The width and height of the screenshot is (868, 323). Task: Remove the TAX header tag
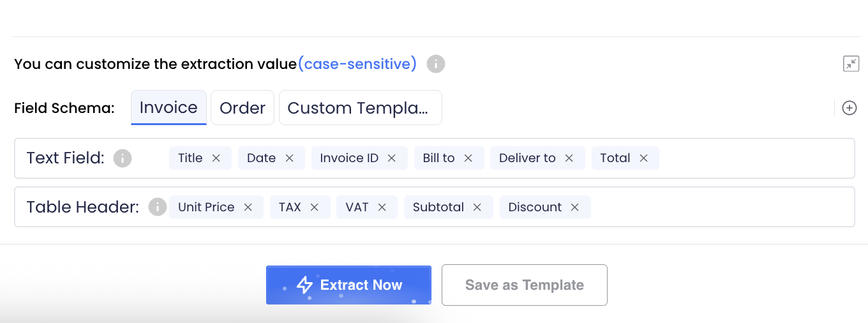(315, 207)
